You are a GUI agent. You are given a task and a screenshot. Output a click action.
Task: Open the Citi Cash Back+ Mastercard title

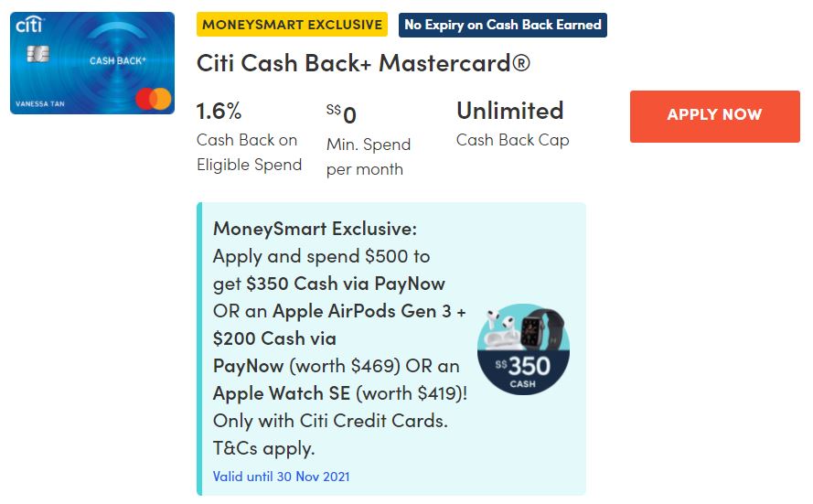(363, 63)
